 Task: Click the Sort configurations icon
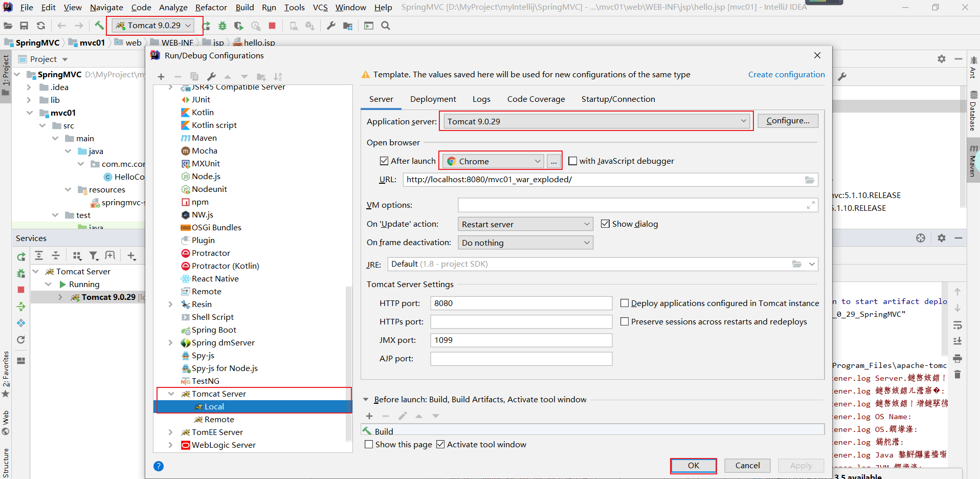tap(278, 77)
